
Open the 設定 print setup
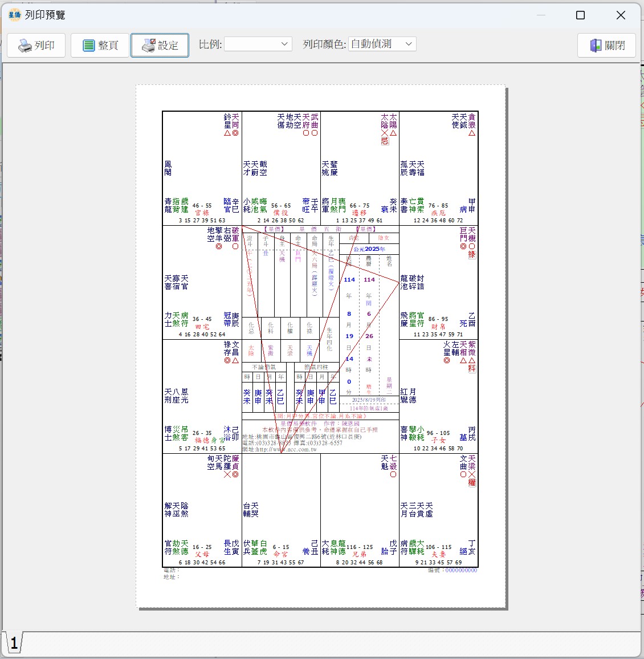pyautogui.click(x=160, y=46)
